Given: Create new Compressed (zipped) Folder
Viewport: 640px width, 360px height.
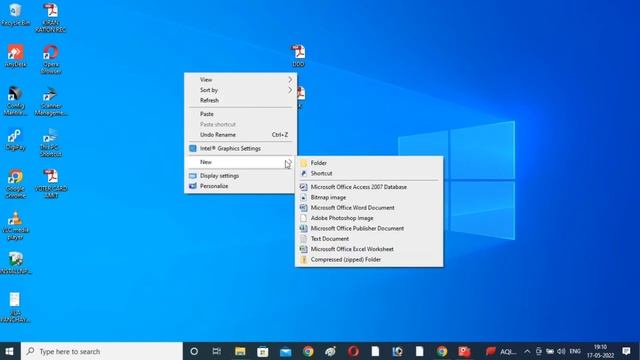Looking at the screenshot, I should (369, 260).
